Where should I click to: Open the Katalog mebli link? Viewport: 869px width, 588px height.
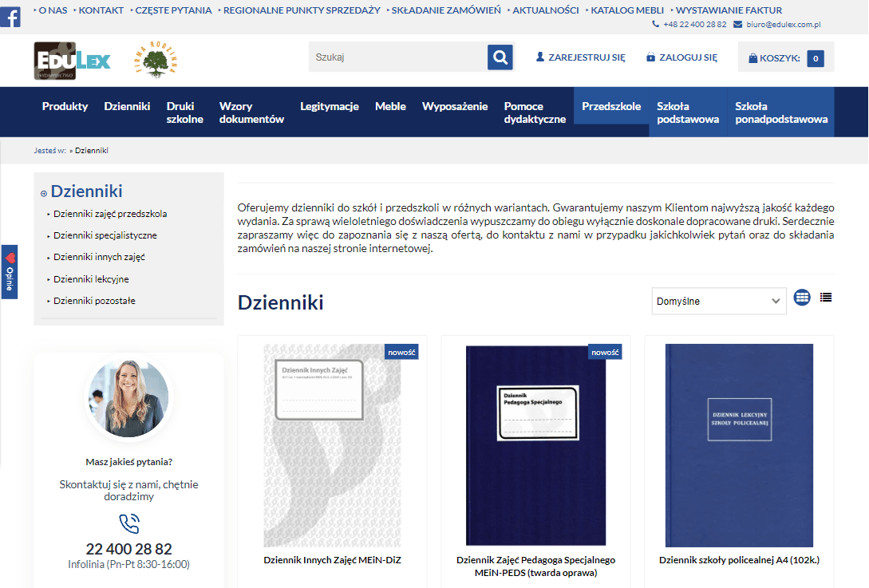click(626, 10)
